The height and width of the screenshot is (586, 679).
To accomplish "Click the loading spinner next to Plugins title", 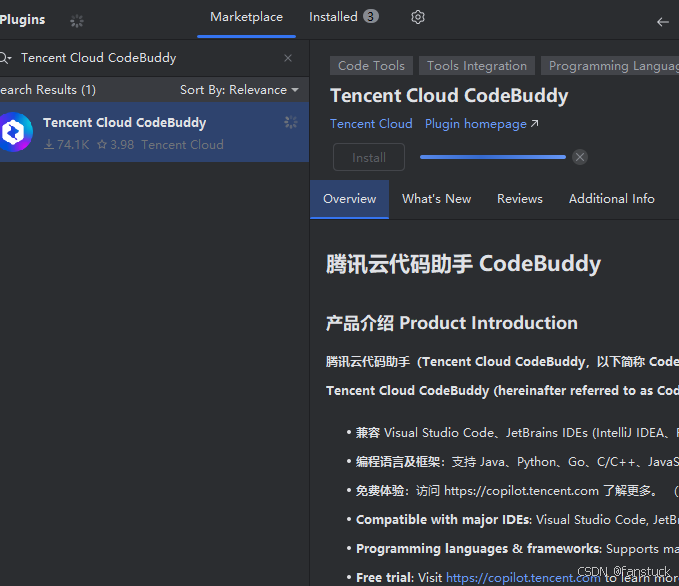I will click(x=77, y=20).
